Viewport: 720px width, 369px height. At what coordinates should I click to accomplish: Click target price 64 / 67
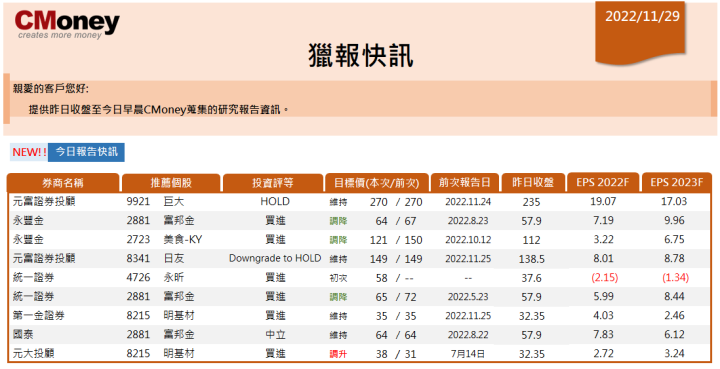(x=396, y=221)
